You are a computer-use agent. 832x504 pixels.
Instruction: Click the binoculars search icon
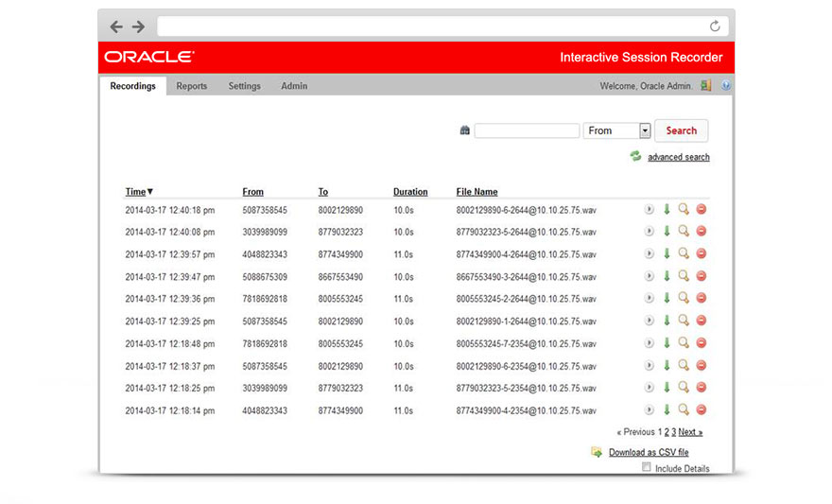tap(465, 130)
